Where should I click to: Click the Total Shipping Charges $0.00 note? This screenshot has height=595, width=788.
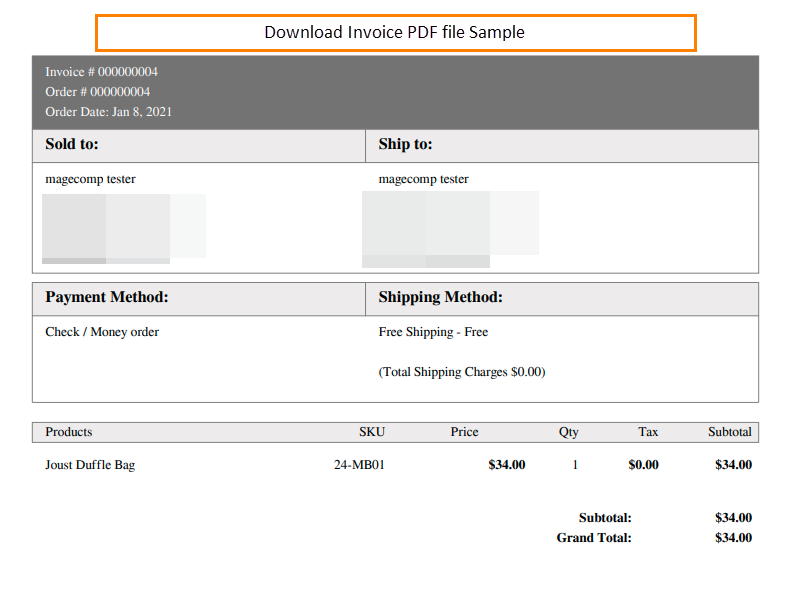pos(462,372)
